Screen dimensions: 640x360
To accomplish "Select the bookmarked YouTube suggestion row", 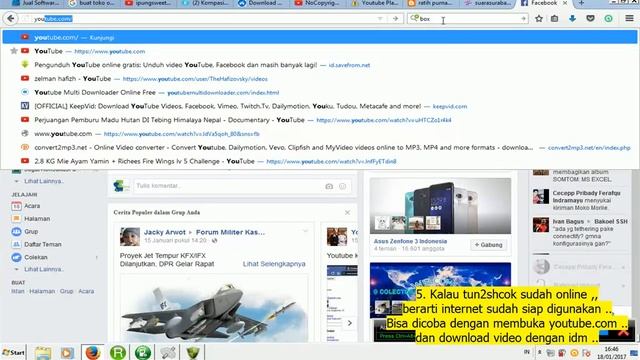I will click(320, 51).
